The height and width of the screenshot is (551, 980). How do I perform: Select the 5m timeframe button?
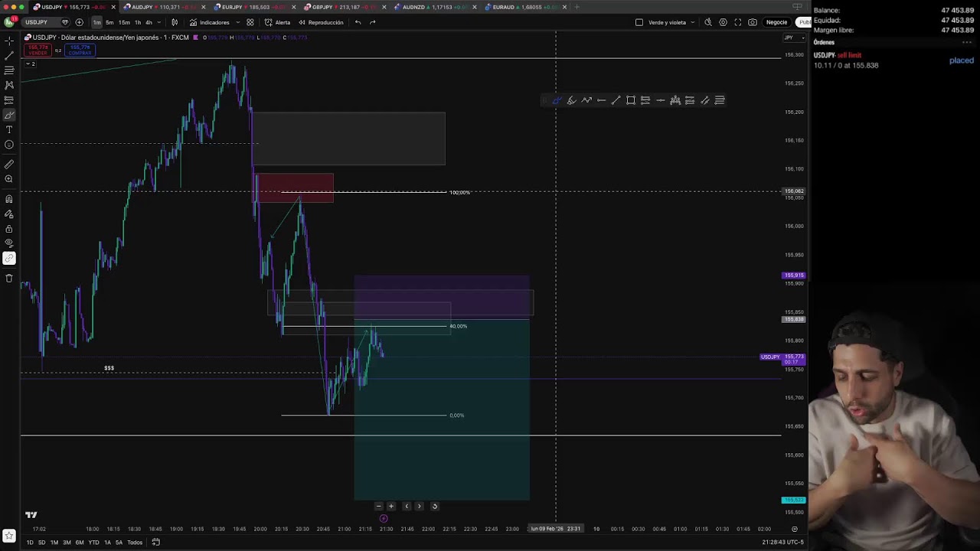pyautogui.click(x=109, y=22)
